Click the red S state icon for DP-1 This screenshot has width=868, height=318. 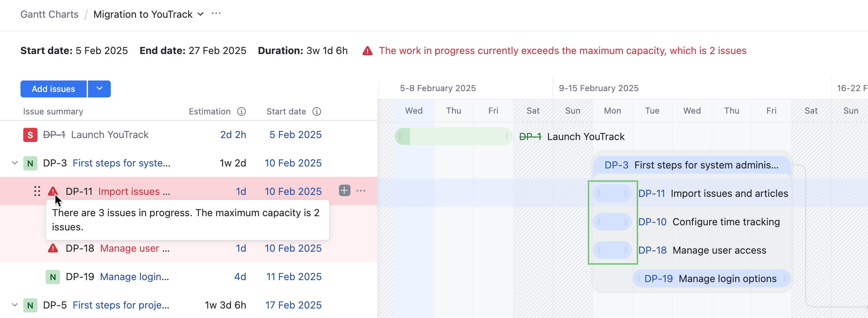point(30,135)
